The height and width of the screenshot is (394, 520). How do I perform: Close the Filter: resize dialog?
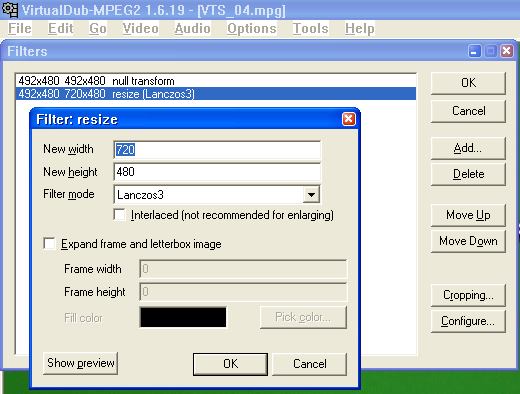[x=349, y=119]
